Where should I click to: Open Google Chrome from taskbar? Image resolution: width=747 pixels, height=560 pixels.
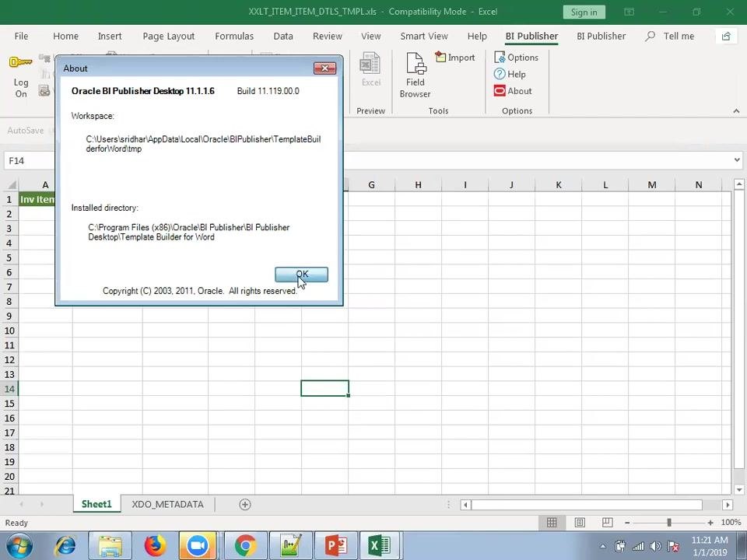pyautogui.click(x=245, y=546)
